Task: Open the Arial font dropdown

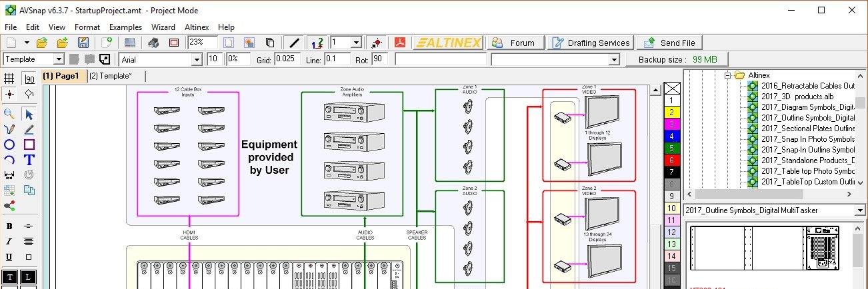Action: coord(196,59)
